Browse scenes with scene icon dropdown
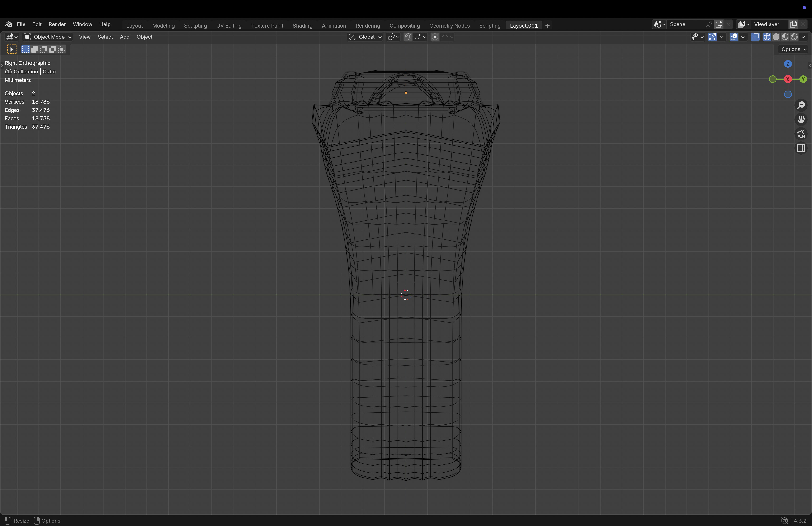Viewport: 812px width, 526px height. 659,24
